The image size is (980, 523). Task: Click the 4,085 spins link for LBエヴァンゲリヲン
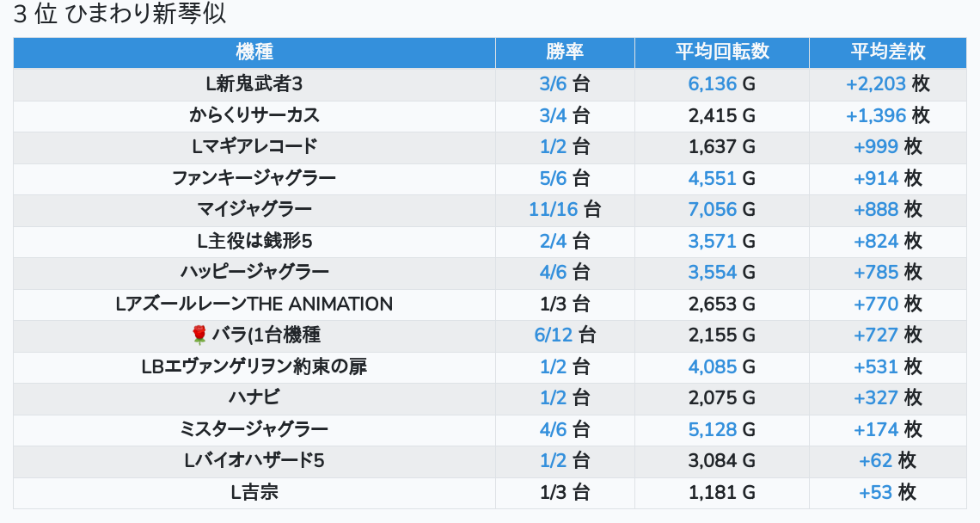tap(713, 366)
